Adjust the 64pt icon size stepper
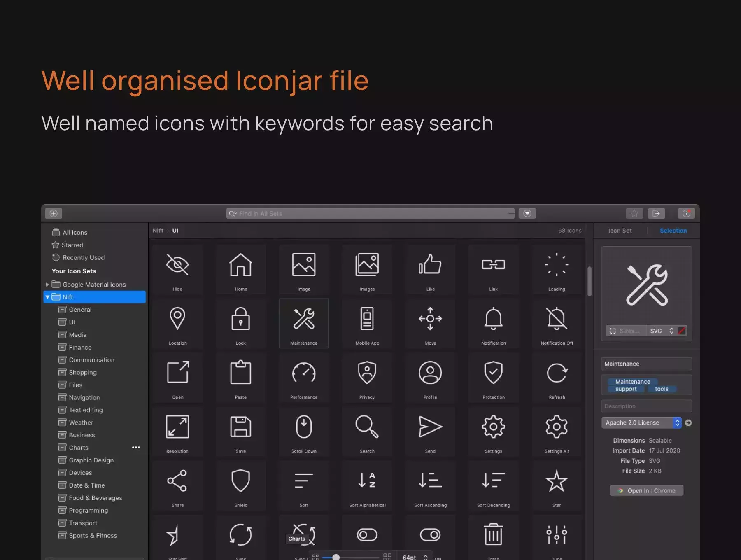The width and height of the screenshot is (741, 560). [426, 557]
